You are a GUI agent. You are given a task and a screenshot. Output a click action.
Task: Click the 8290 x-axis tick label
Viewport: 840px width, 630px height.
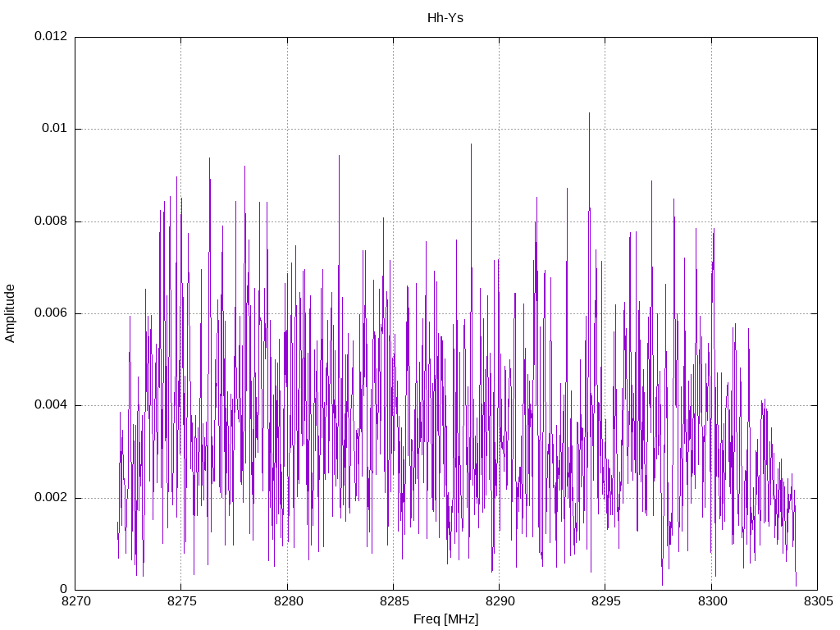500,601
